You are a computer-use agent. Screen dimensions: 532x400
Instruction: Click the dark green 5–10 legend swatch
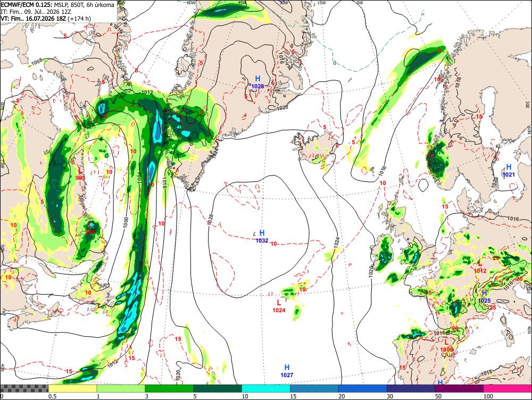click(x=218, y=388)
